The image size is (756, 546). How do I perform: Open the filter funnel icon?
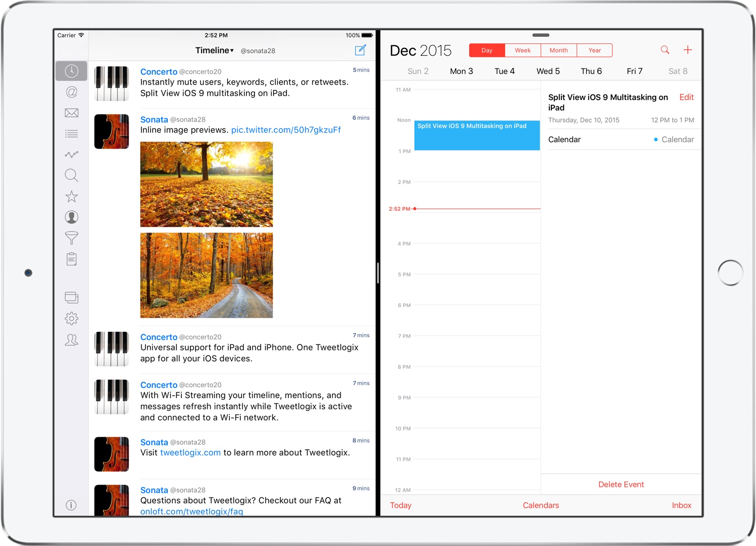[72, 238]
